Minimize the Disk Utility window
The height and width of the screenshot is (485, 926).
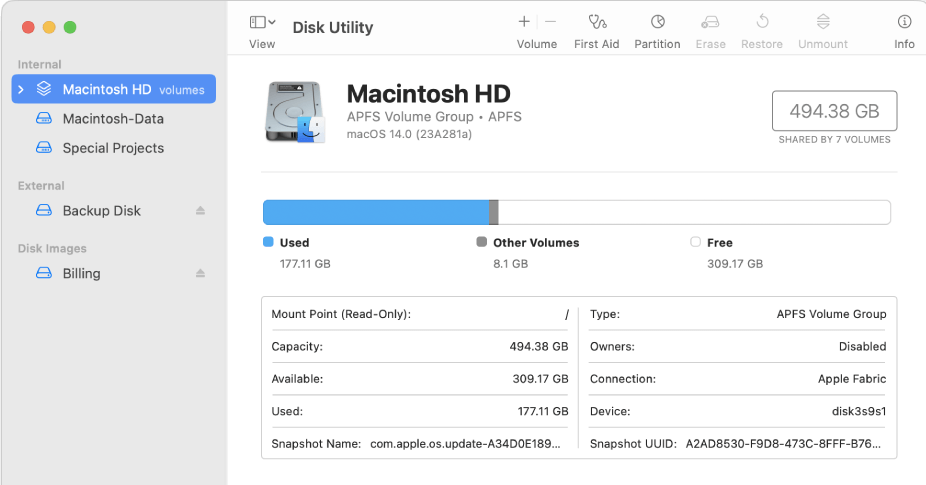pos(49,27)
